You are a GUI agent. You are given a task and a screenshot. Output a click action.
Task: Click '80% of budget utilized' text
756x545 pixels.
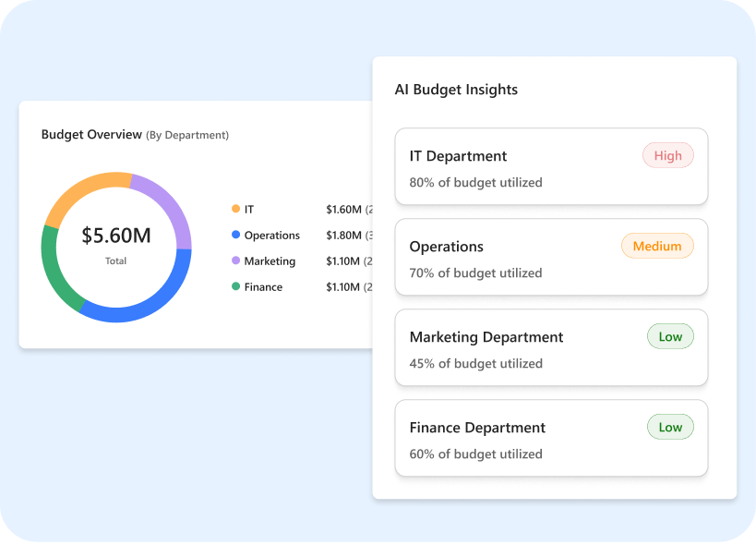pyautogui.click(x=476, y=183)
